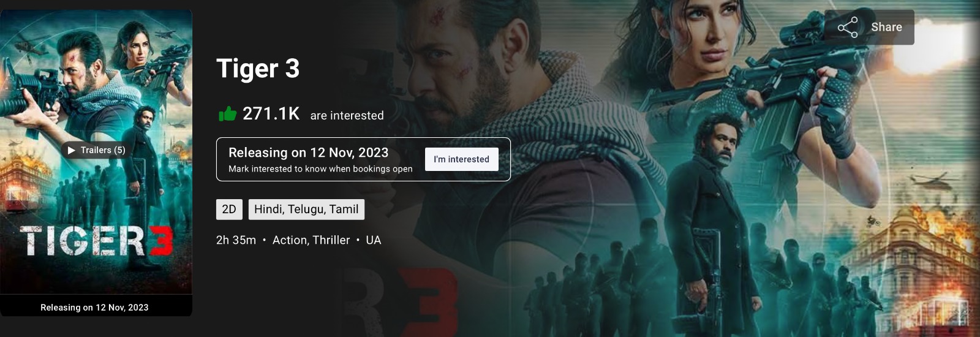This screenshot has height=337, width=980.
Task: Click the 271.1K interested count
Action: [x=271, y=113]
